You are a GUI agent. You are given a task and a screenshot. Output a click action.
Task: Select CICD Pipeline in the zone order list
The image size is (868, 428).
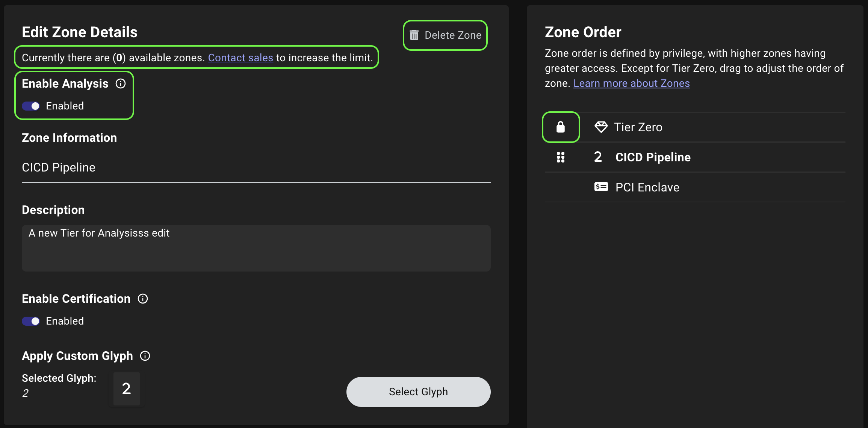tap(653, 157)
